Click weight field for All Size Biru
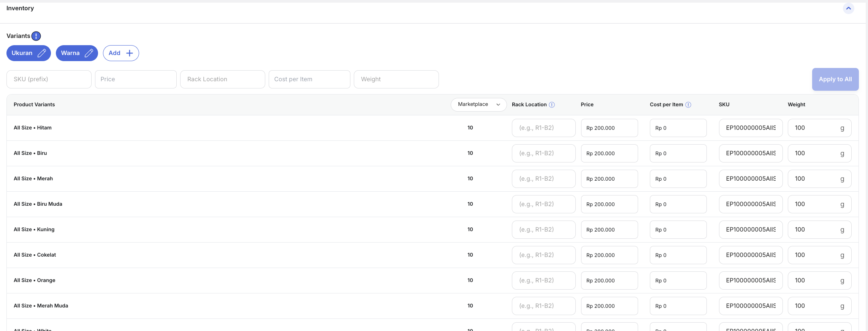The image size is (868, 331). pos(820,153)
